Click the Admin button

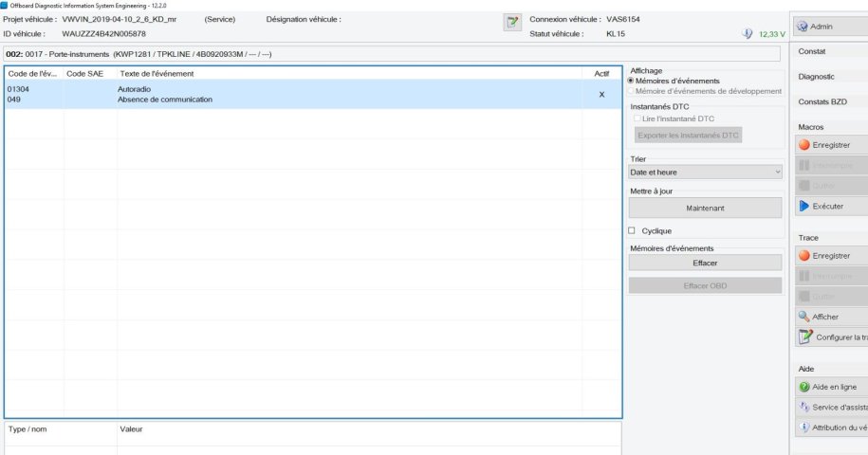[x=831, y=27]
